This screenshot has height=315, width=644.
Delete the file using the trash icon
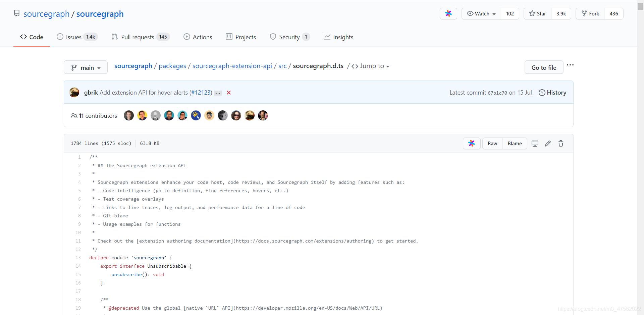pos(560,143)
